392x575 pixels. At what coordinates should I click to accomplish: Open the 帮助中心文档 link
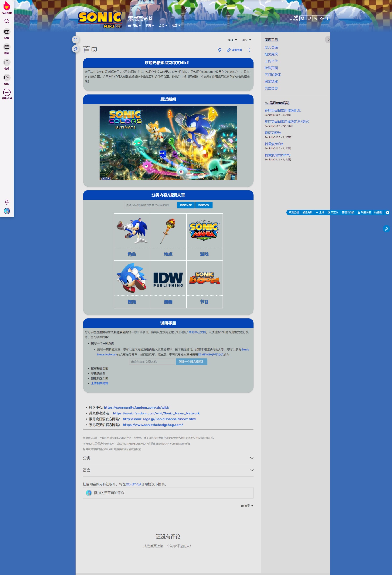coord(197,332)
